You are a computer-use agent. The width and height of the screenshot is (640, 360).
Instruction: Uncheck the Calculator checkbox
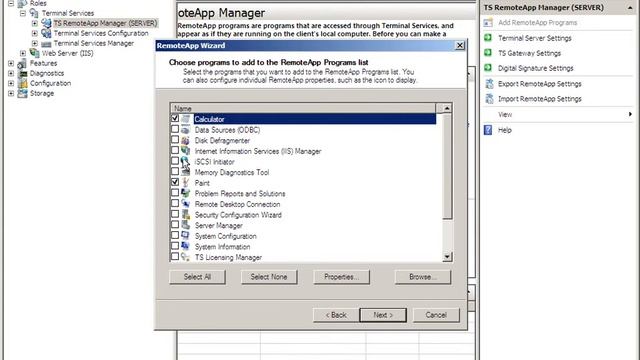175,118
